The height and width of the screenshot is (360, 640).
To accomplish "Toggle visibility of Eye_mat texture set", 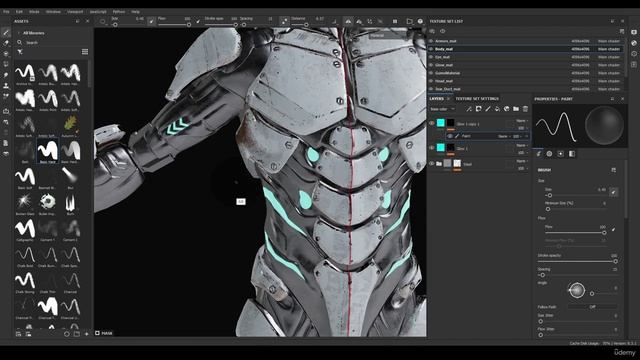I will 431,57.
